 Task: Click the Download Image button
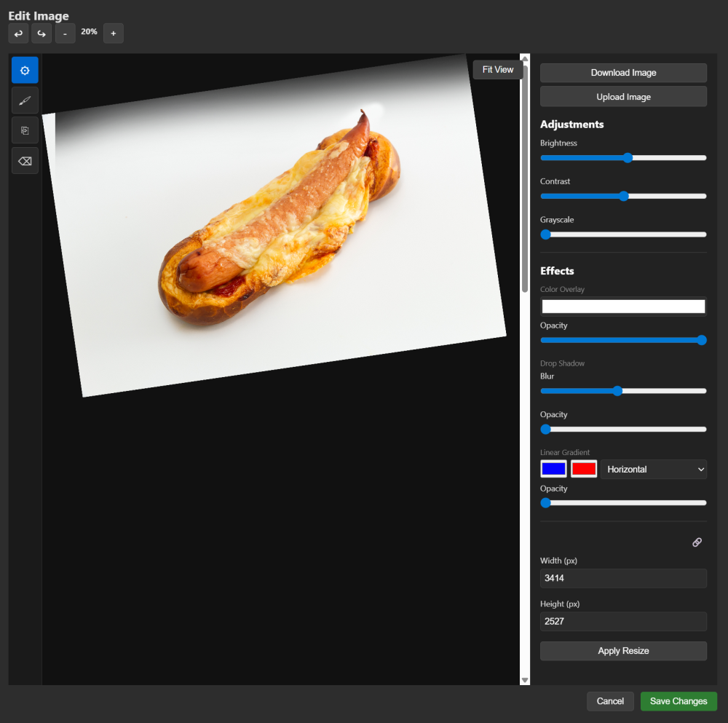click(623, 73)
